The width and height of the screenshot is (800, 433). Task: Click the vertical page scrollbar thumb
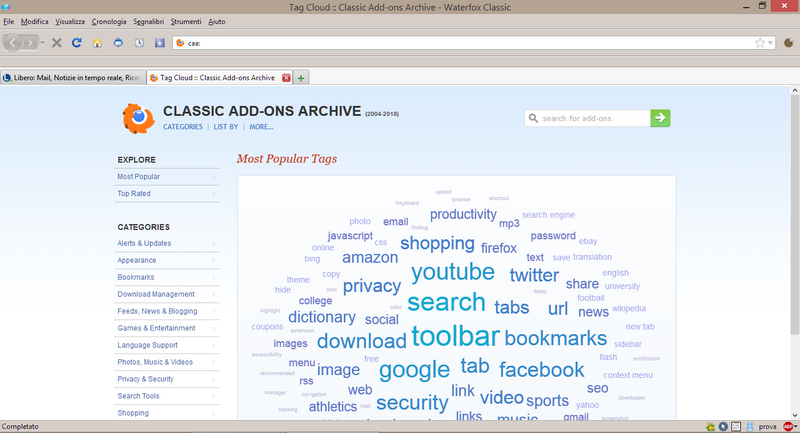[795, 214]
